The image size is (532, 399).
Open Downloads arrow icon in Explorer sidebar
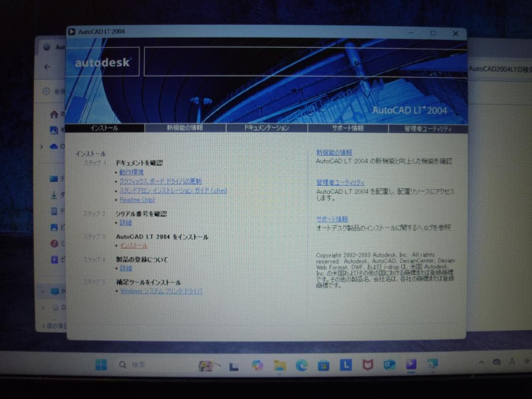coord(54,195)
